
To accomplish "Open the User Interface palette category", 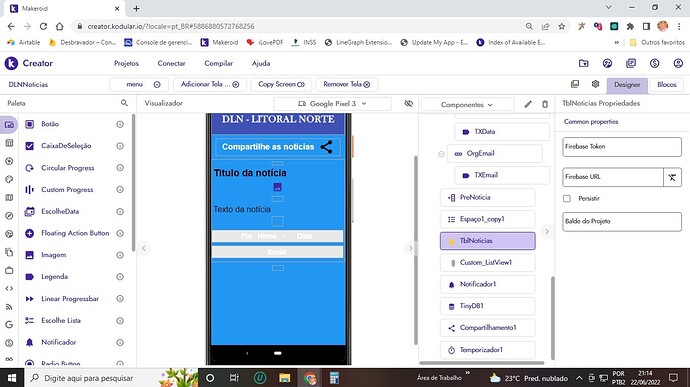I will [x=9, y=125].
